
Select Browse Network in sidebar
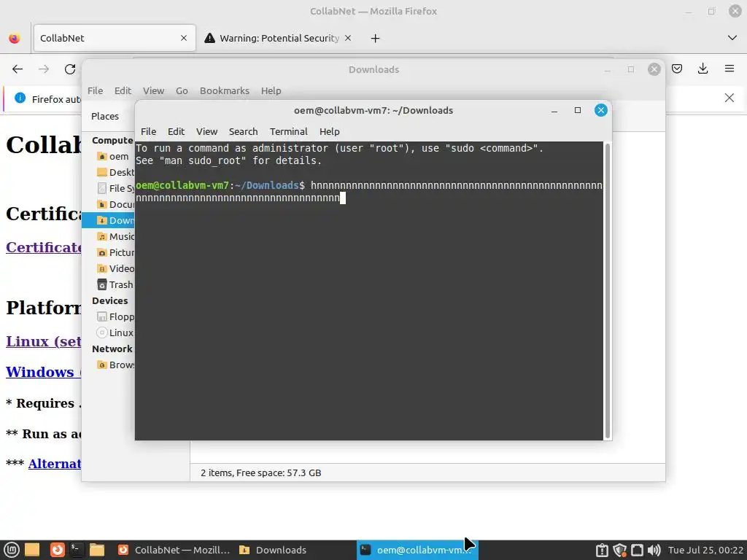tap(115, 365)
